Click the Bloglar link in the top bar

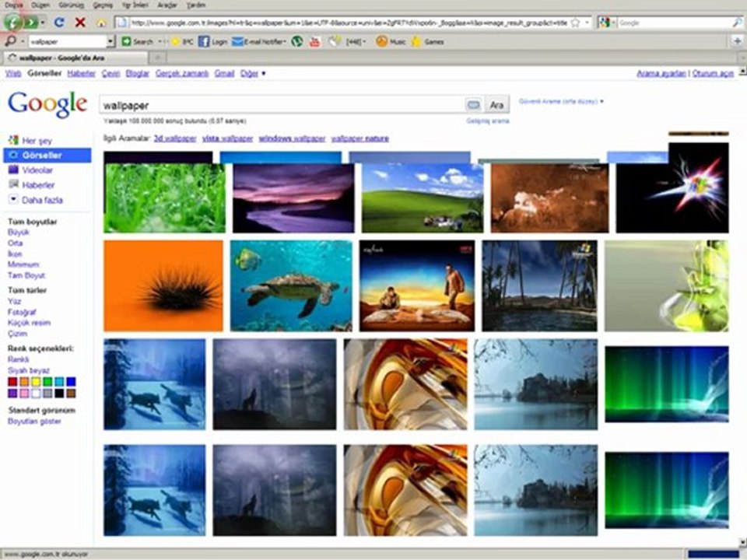(137, 73)
